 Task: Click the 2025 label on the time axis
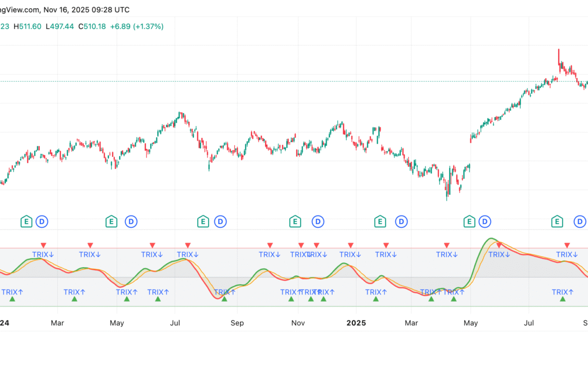tap(357, 323)
